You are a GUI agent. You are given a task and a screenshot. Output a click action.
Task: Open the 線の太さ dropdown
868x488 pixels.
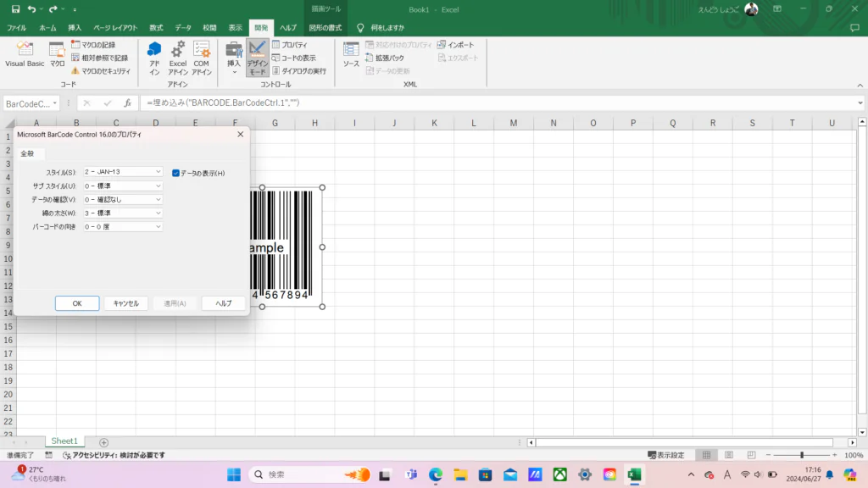click(x=123, y=213)
